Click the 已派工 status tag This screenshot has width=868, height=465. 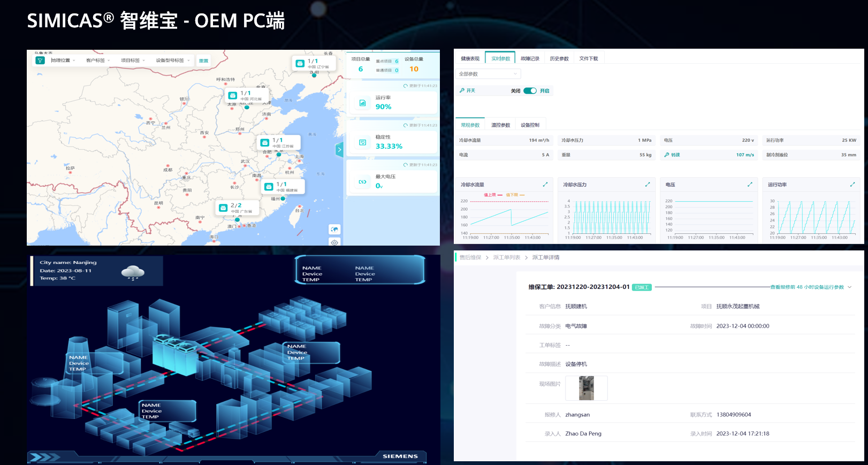click(642, 287)
